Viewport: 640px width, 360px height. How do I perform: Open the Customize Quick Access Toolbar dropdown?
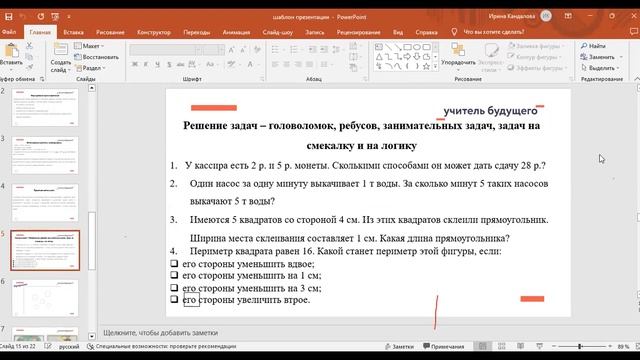[x=69, y=17]
